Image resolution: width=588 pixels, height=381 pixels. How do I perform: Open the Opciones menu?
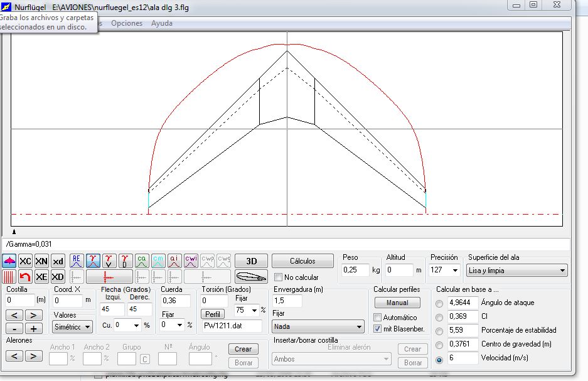click(x=127, y=23)
